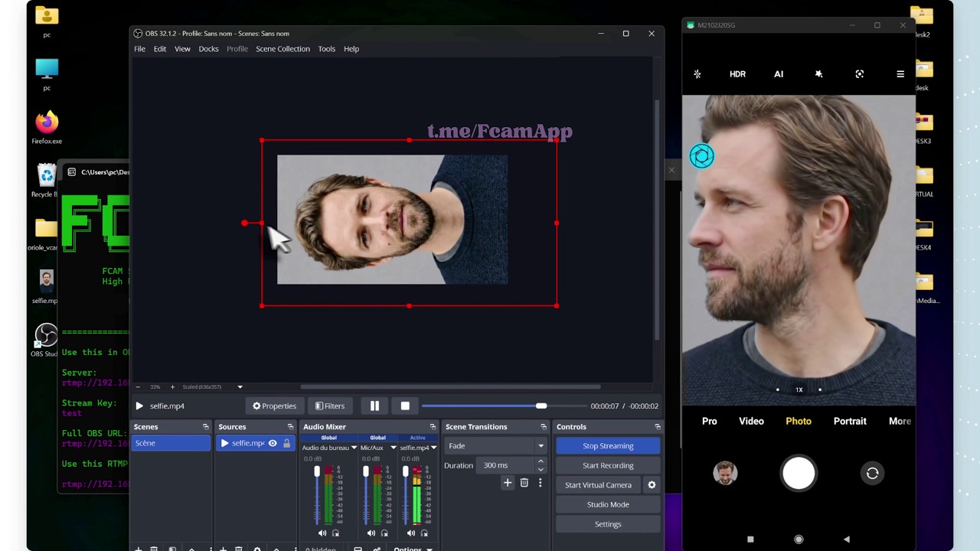Click Stop Streaming
Image resolution: width=980 pixels, height=551 pixels.
pyautogui.click(x=608, y=446)
